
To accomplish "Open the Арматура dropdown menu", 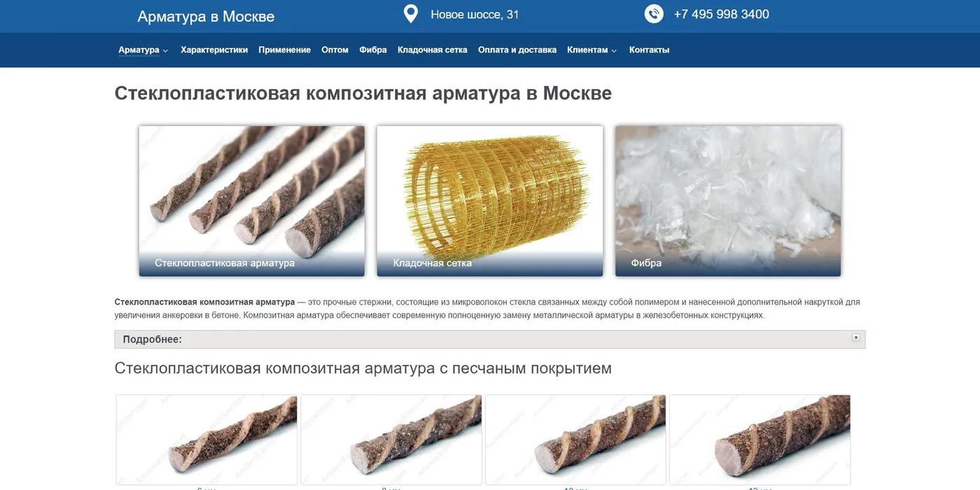I will coord(143,50).
